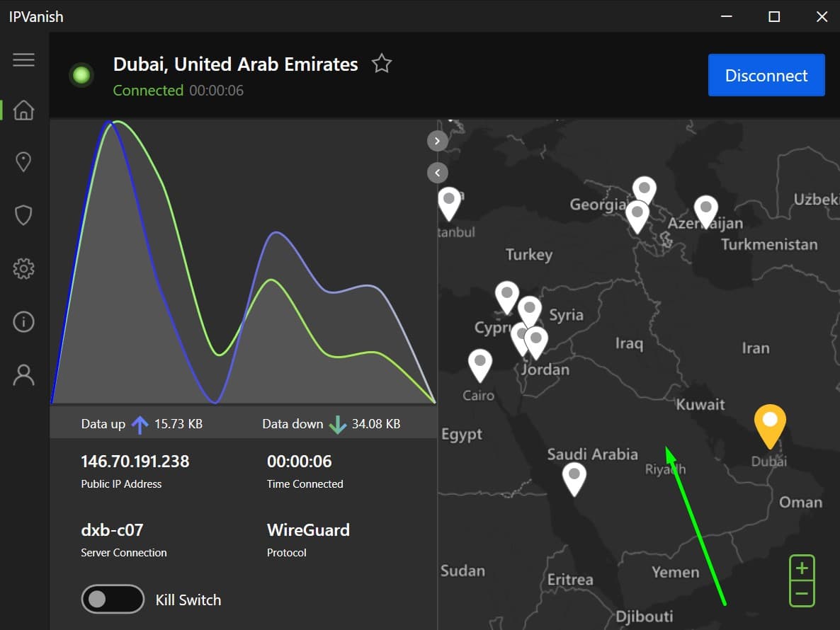Click the public IP 146.70.191.238
Viewport: 840px width, 630px height.
[x=135, y=462]
